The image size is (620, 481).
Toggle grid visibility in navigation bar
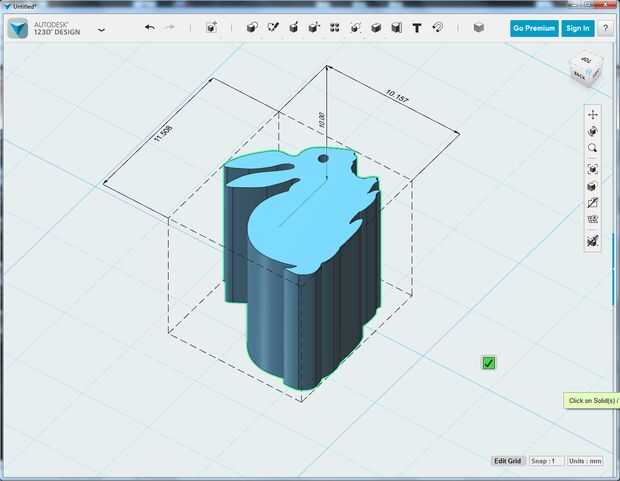[x=593, y=219]
